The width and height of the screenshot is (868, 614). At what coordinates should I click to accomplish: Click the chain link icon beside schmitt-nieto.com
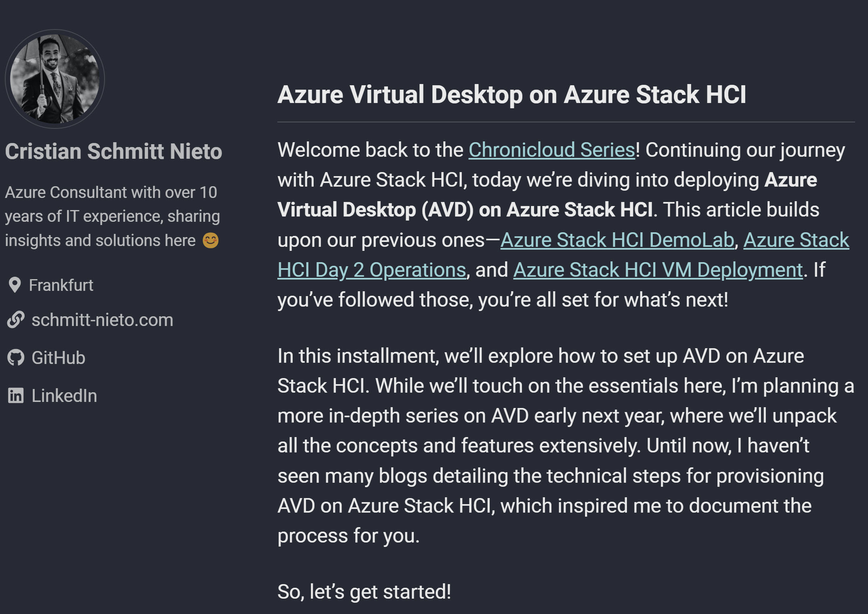pyautogui.click(x=16, y=320)
